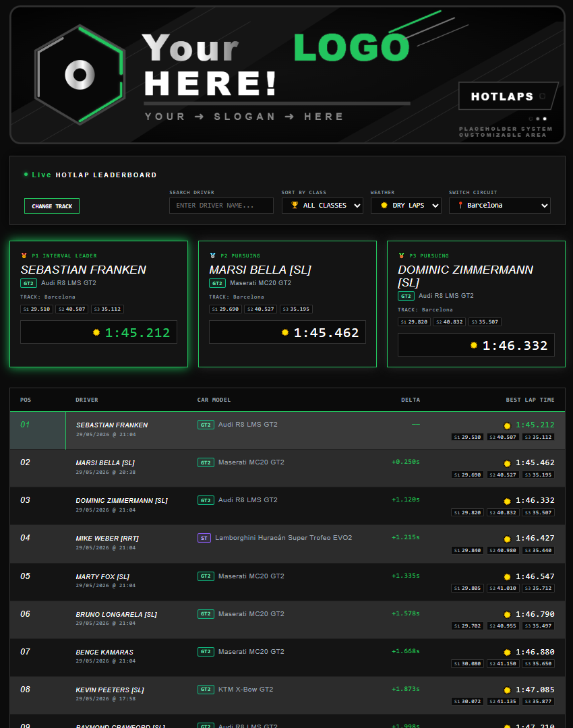Click sun icon beside 1:46.332 on P3 card
Screen dimensions: 573x728
474,345
